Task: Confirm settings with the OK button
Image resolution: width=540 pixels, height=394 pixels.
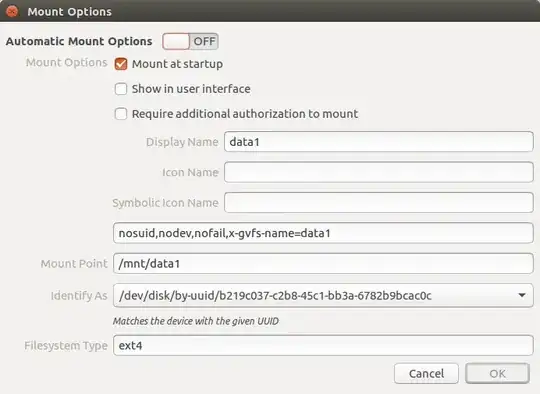Action: tap(497, 373)
